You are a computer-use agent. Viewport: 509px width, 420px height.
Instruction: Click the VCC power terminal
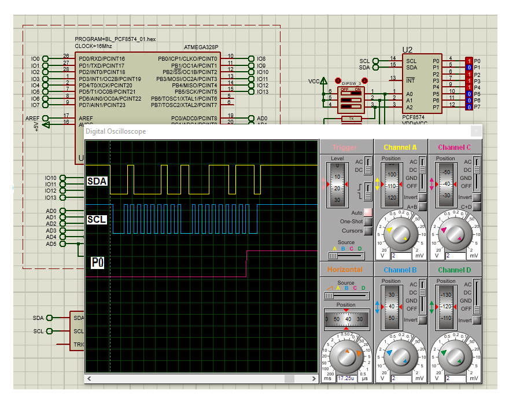pos(324,81)
